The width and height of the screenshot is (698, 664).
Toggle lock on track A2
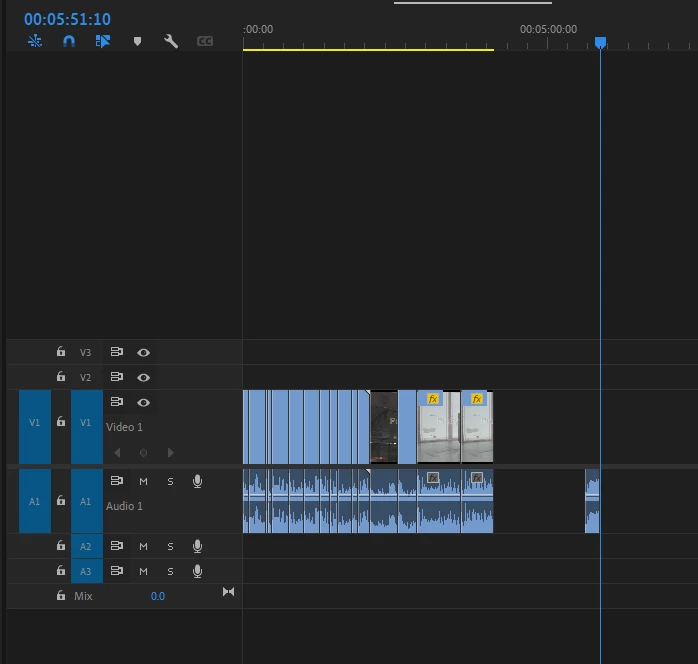61,545
